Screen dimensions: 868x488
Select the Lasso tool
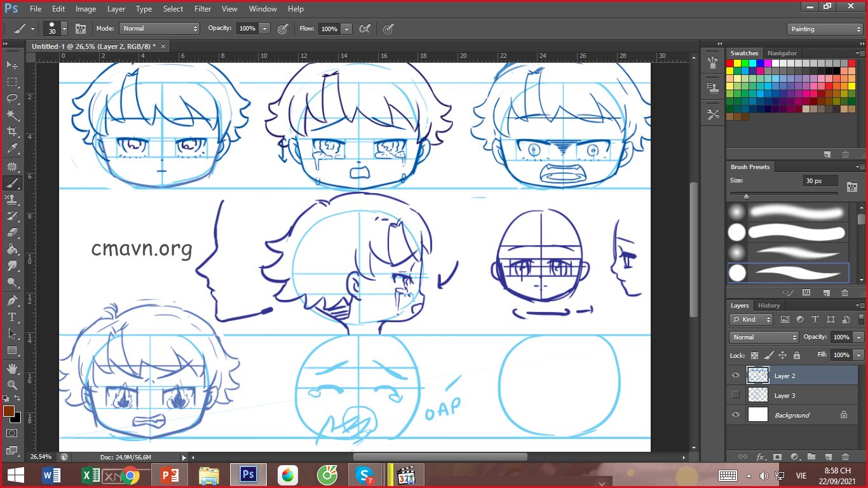point(12,98)
